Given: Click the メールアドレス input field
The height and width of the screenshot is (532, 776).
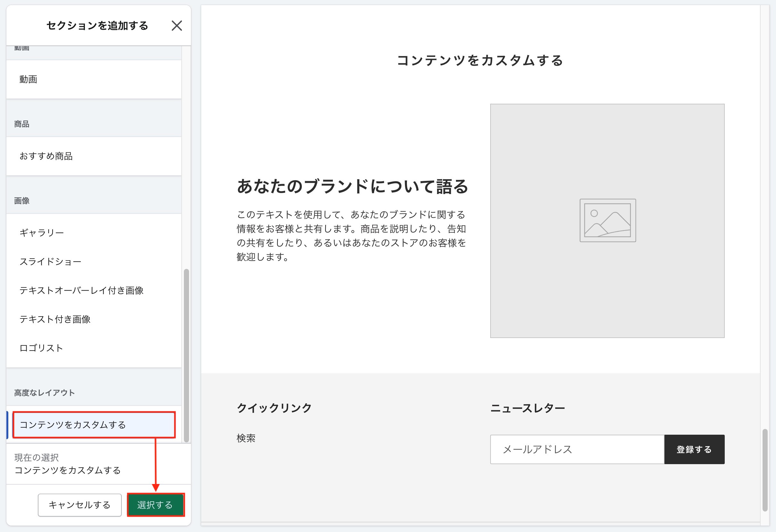Looking at the screenshot, I should [577, 449].
